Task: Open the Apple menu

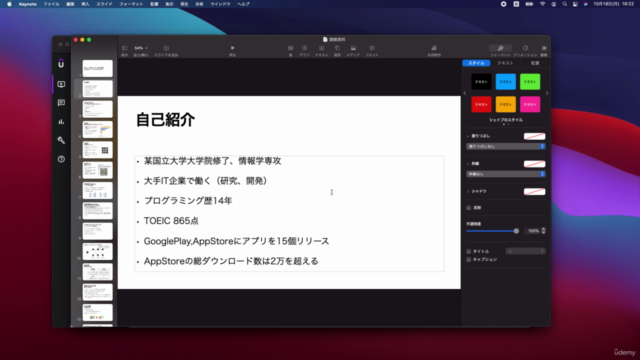Action: point(9,4)
